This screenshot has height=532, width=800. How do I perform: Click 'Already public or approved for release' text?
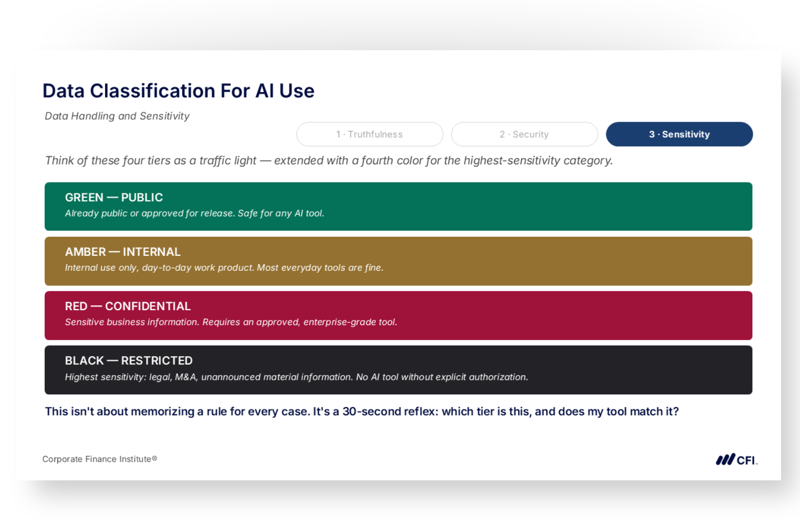coord(194,214)
